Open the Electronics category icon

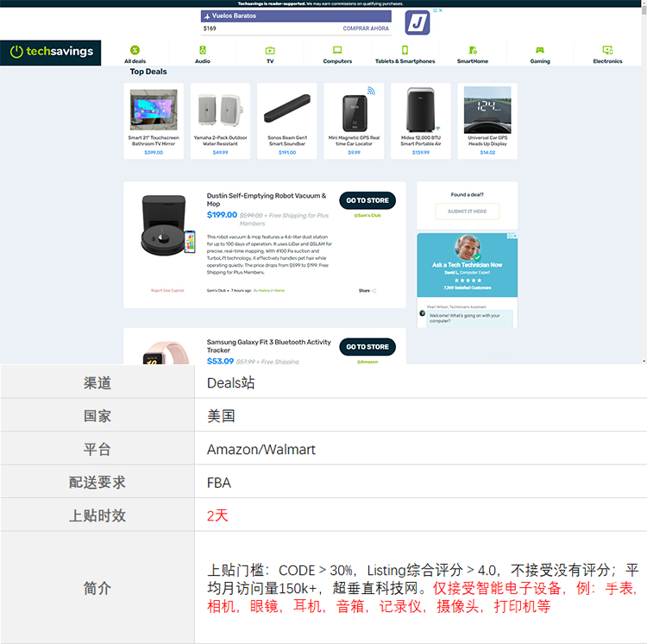pos(607,50)
